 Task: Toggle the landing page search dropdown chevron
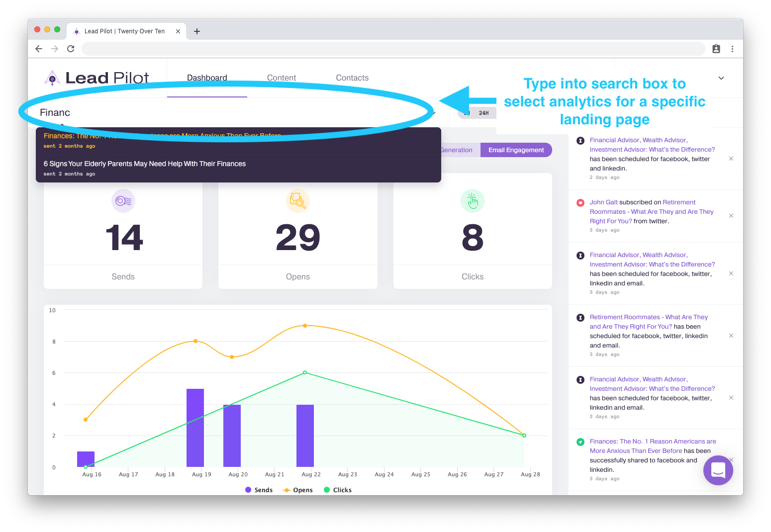[x=434, y=113]
